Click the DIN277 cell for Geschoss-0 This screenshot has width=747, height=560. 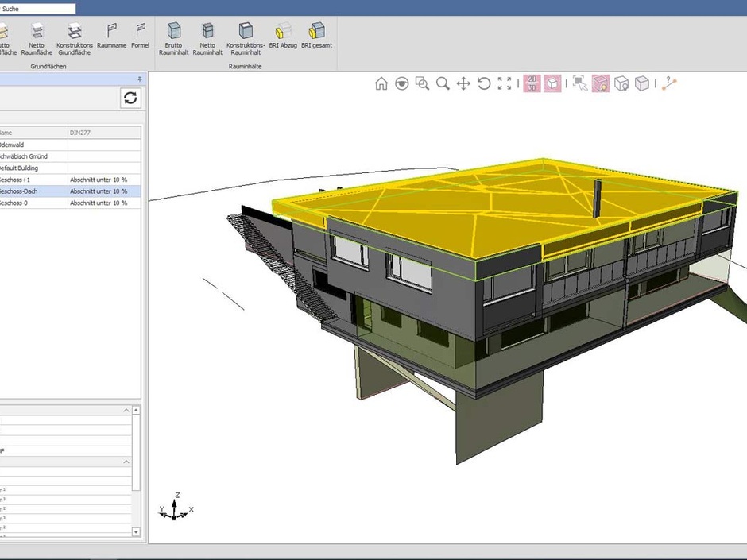[x=104, y=203]
